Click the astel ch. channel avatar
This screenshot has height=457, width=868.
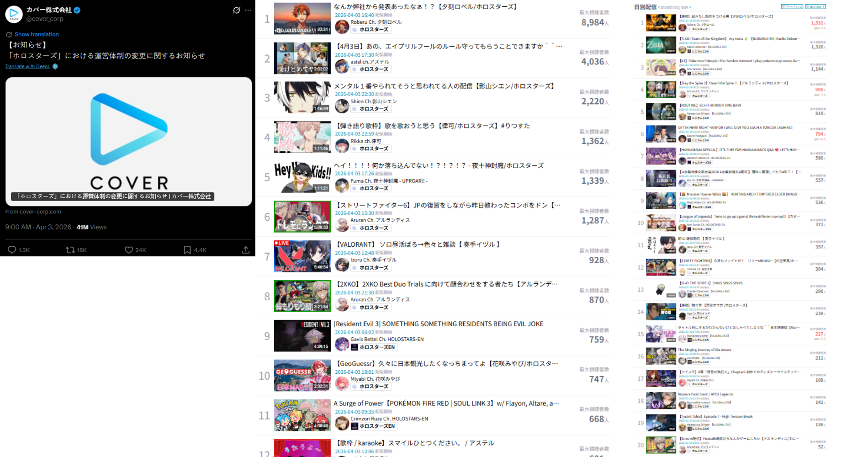342,66
